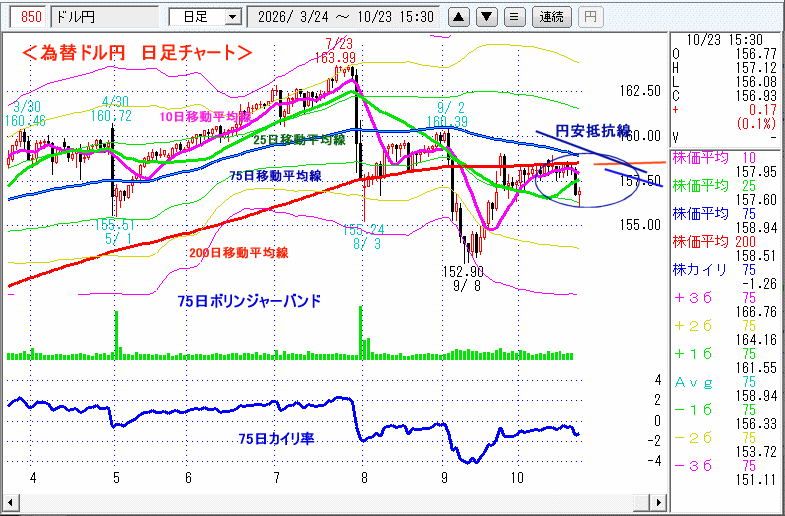The height and width of the screenshot is (516, 785).
Task: Click the 9/2 160.39 label
Action: [x=447, y=115]
